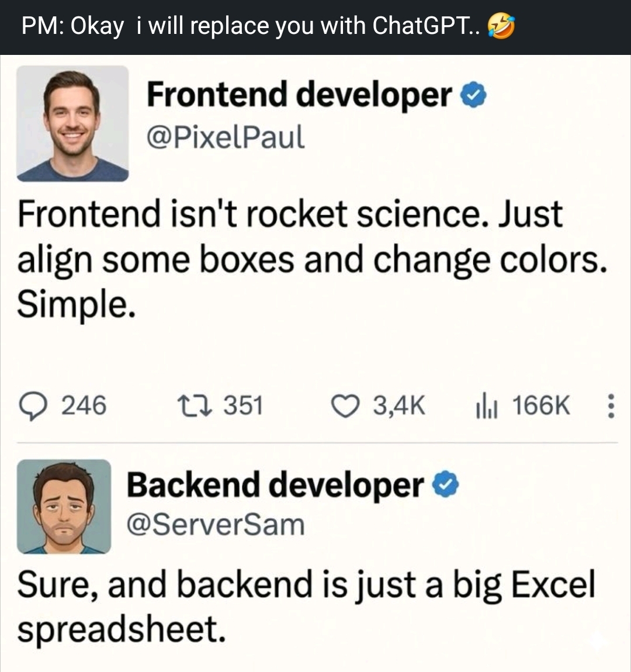
Task: Click the laughing emoji in the caption
Action: [x=501, y=26]
